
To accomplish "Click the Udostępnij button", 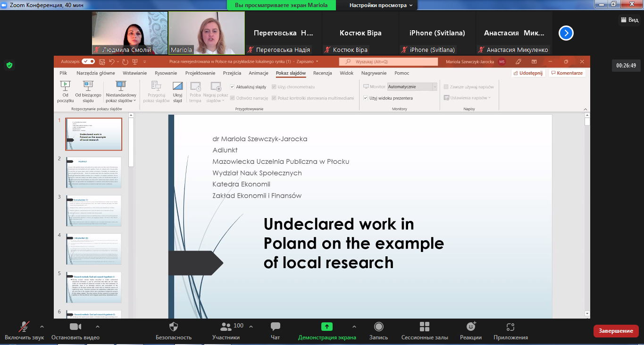I will [x=528, y=73].
